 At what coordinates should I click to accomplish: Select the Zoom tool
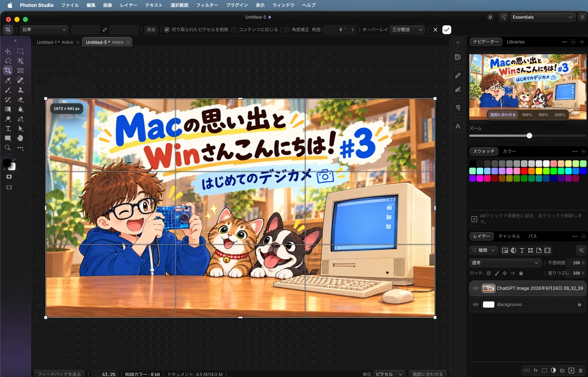8,147
